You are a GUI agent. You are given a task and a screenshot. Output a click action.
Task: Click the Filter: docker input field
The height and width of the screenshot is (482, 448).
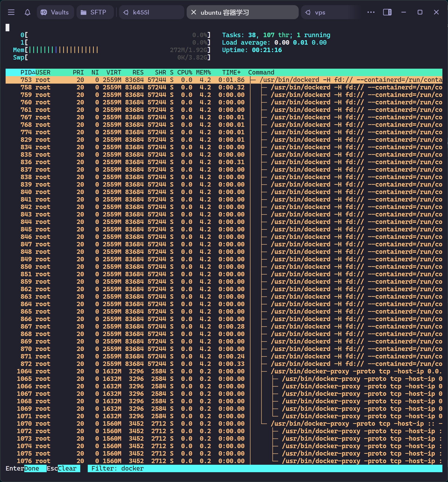click(265, 468)
